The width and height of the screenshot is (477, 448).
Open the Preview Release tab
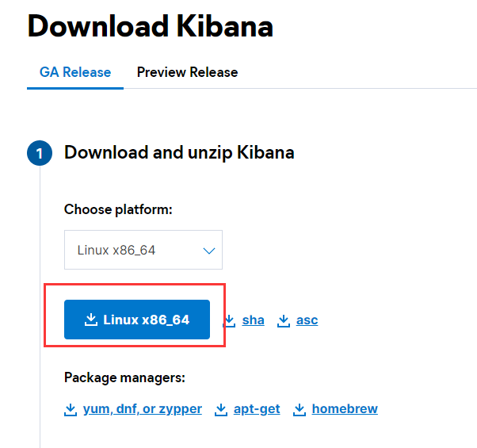[x=187, y=72]
